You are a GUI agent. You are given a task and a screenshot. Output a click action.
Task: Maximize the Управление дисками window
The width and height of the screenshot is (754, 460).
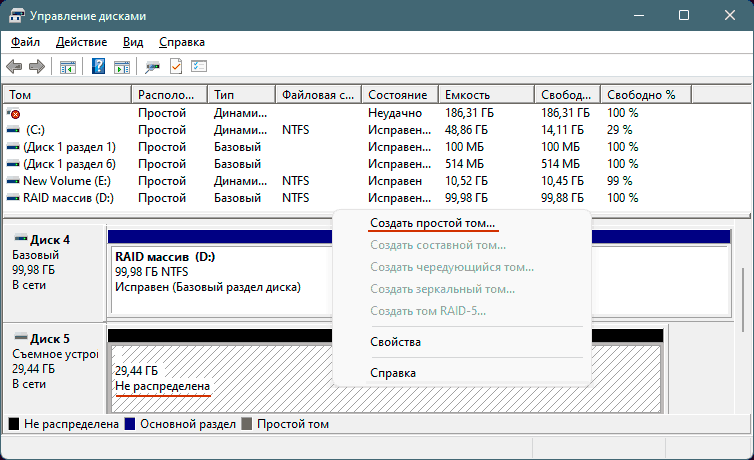click(684, 15)
